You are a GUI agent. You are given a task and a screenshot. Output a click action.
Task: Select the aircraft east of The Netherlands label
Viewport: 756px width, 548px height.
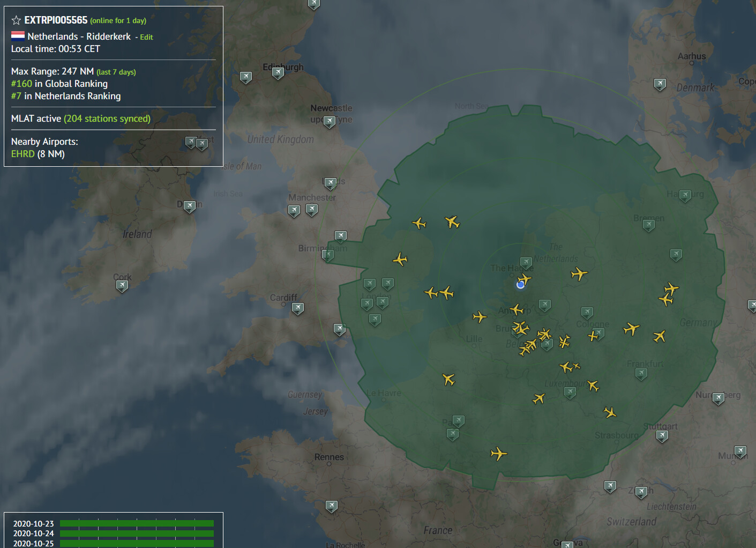tap(579, 274)
